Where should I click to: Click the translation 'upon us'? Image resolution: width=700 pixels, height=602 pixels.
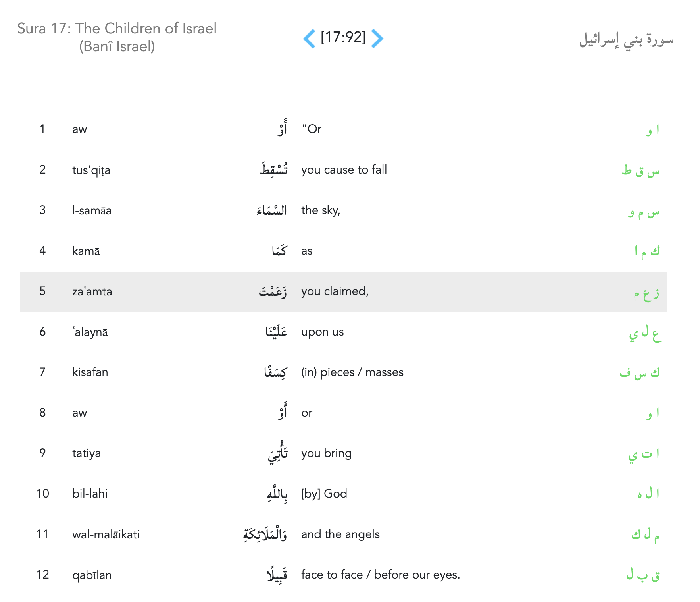click(322, 332)
